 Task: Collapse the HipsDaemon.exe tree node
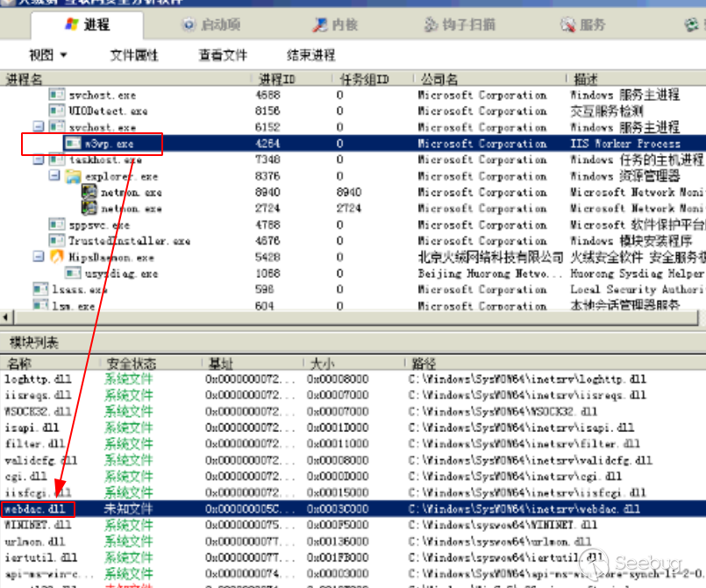(x=38, y=258)
